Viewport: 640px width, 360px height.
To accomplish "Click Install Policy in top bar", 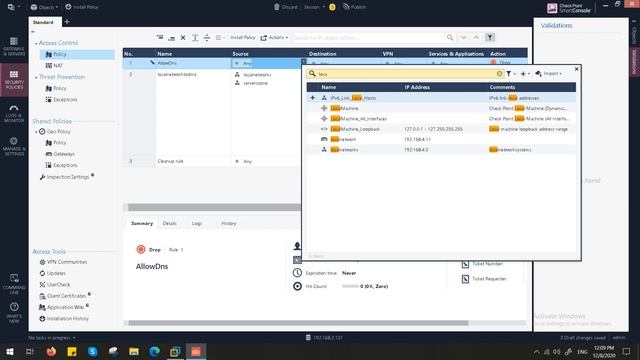I will pyautogui.click(x=82, y=7).
